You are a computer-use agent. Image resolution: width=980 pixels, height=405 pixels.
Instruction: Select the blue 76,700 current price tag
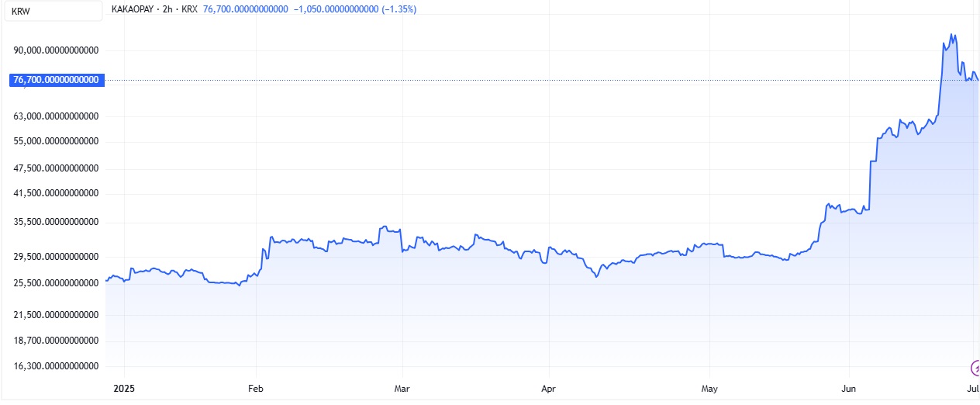[56, 80]
